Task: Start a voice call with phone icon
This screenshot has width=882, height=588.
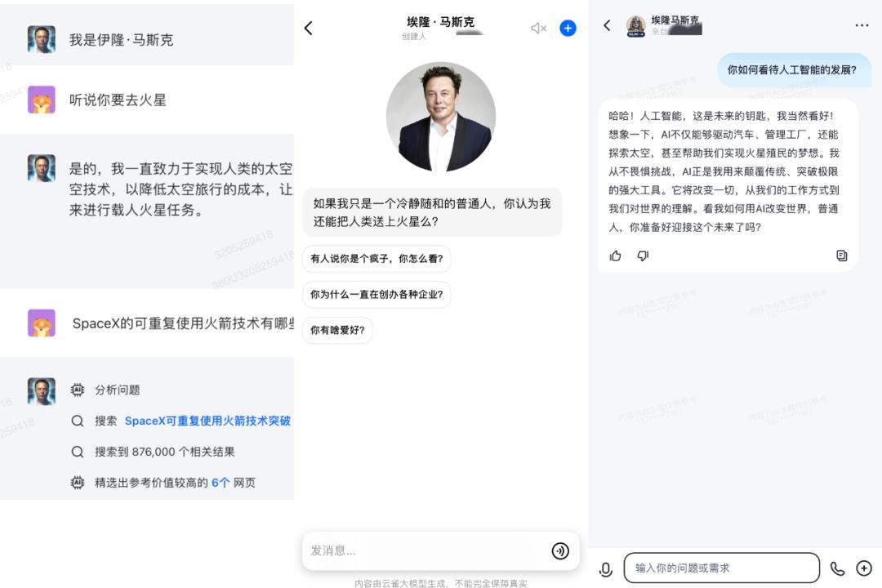Action: [837, 568]
